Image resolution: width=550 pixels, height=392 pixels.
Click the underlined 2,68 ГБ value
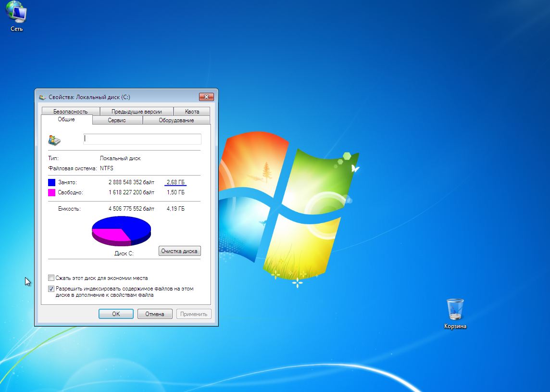tap(175, 182)
